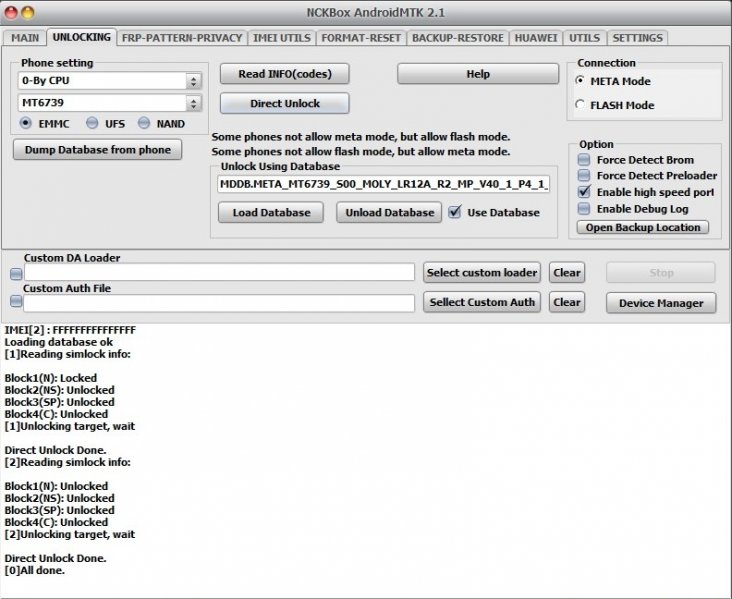Click Load Database button
This screenshot has height=599, width=732.
click(x=271, y=212)
